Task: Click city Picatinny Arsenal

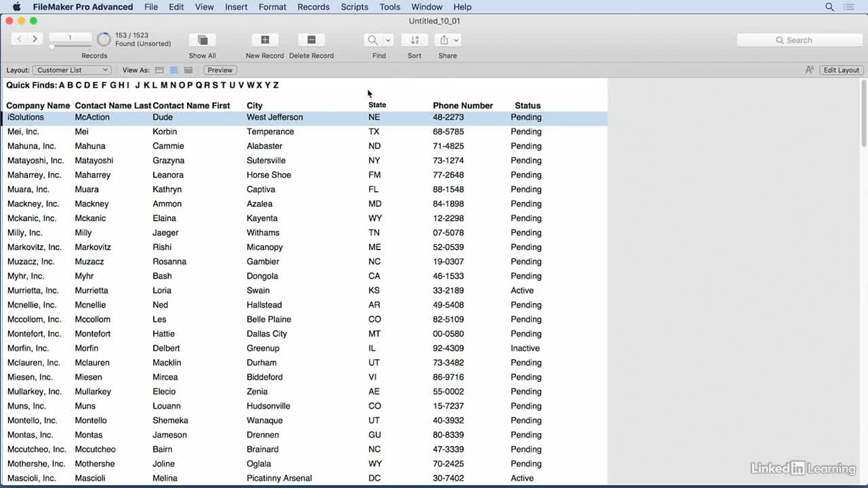Action: click(x=279, y=479)
